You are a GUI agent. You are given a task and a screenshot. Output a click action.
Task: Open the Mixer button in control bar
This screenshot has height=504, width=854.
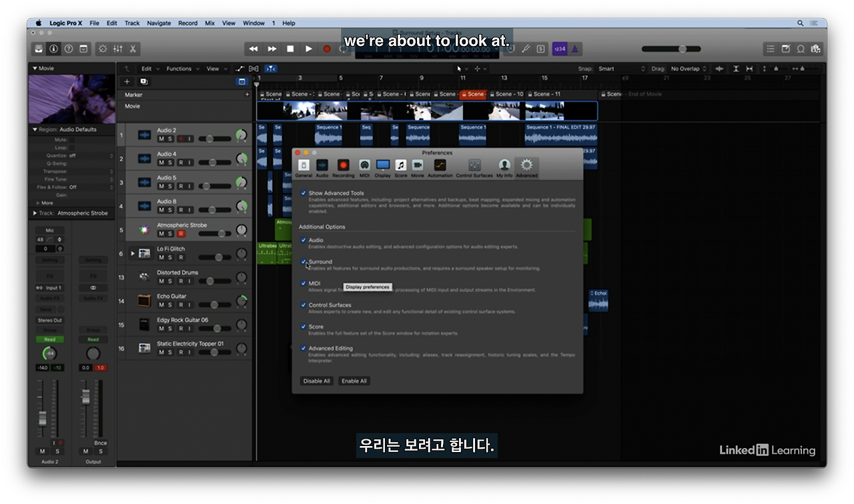(118, 49)
